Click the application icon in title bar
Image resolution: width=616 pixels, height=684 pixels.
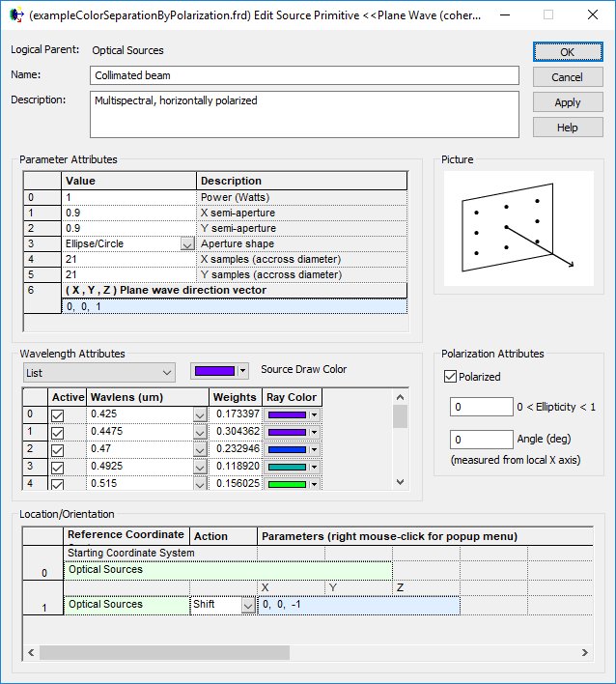(16, 14)
